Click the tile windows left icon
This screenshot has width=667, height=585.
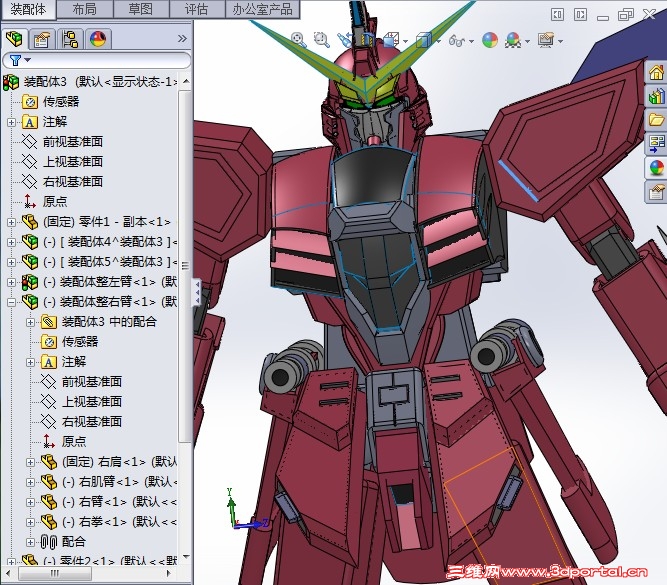(557, 15)
